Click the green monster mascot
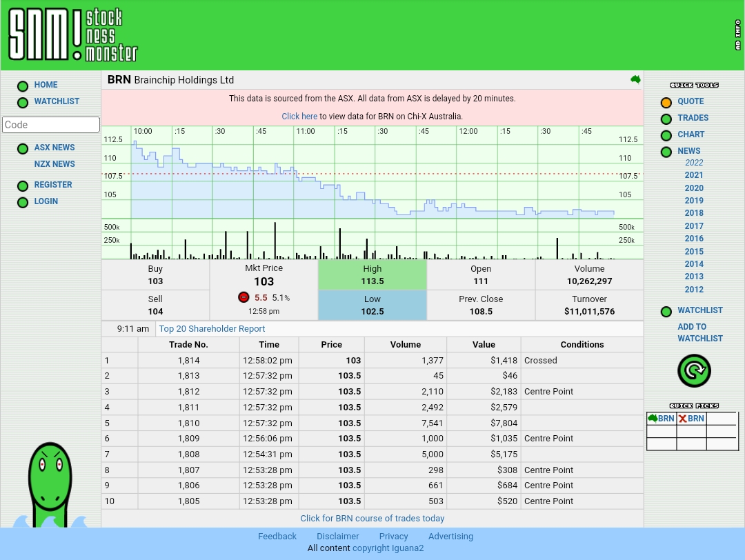 coord(50,484)
